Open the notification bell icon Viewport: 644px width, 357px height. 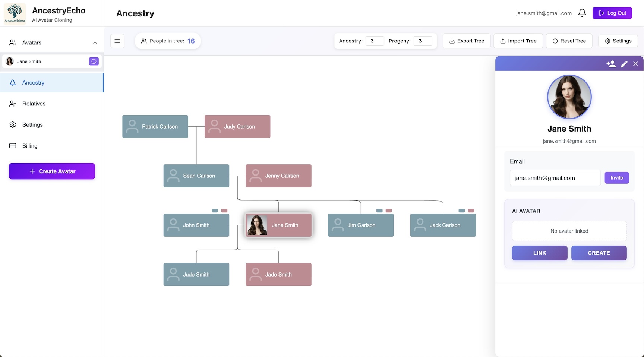(x=582, y=13)
